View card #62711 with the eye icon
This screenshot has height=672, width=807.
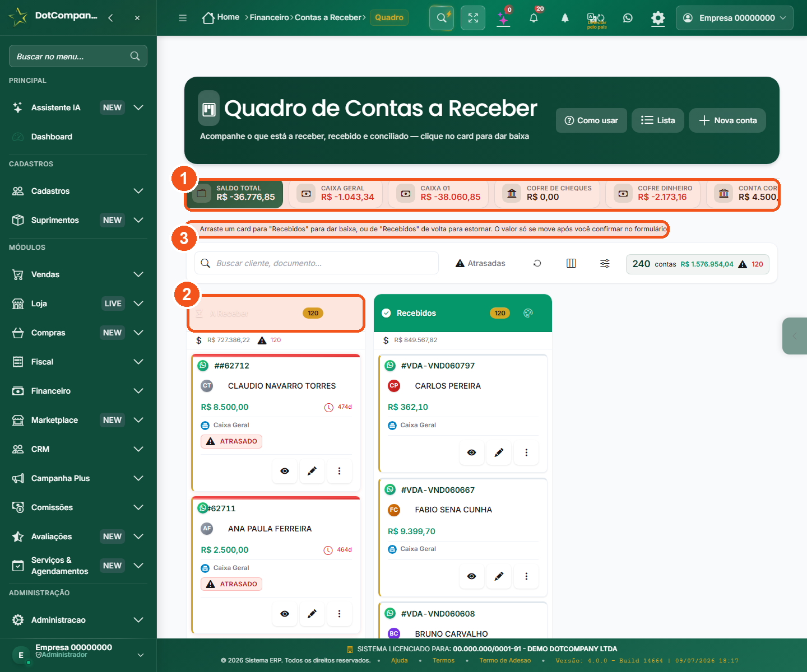coord(285,614)
